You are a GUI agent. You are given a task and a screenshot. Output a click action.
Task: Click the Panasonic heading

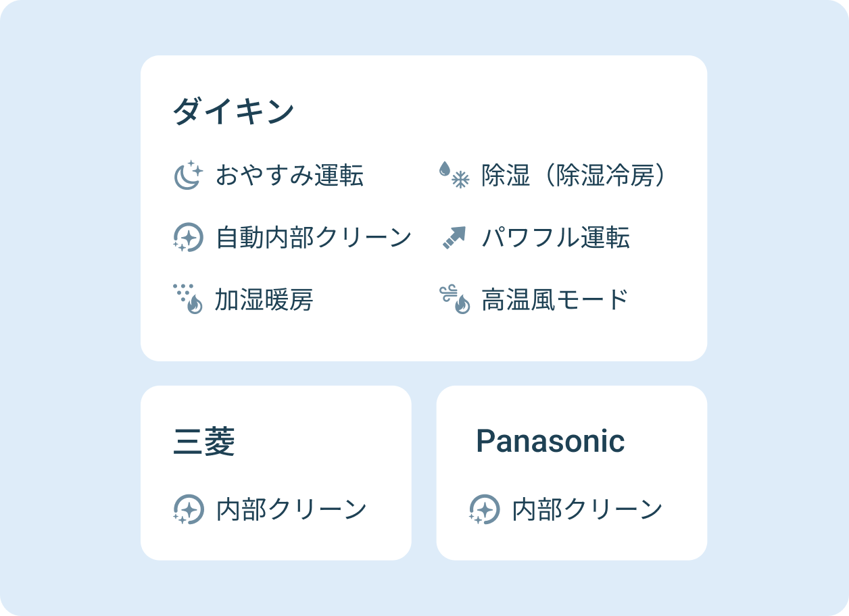(x=550, y=441)
